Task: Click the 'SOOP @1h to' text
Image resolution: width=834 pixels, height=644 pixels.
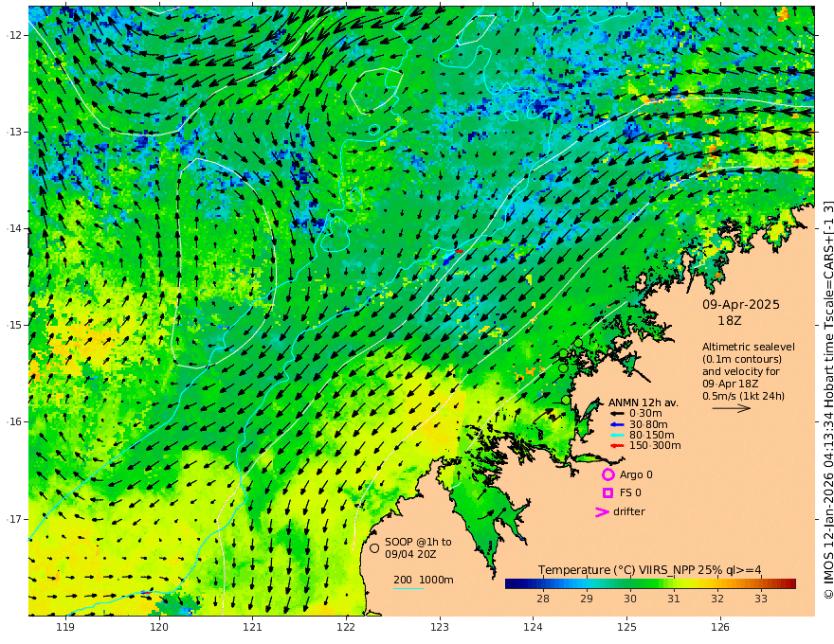Action: click(x=418, y=542)
